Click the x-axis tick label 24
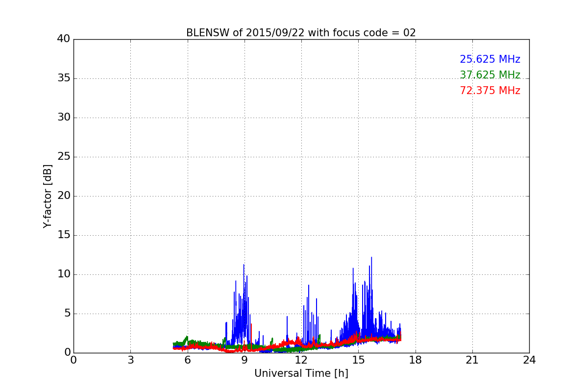This screenshot has height=392, width=588. coord(529,360)
